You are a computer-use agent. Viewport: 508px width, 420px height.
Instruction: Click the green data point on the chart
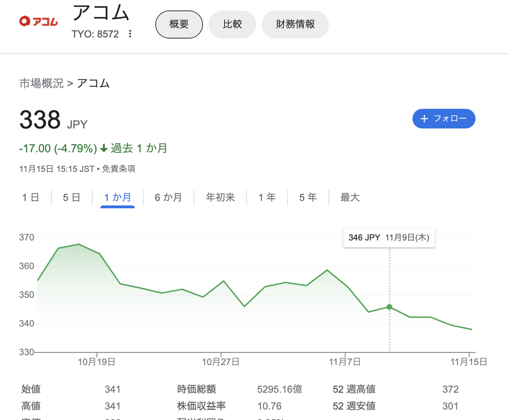coord(390,307)
